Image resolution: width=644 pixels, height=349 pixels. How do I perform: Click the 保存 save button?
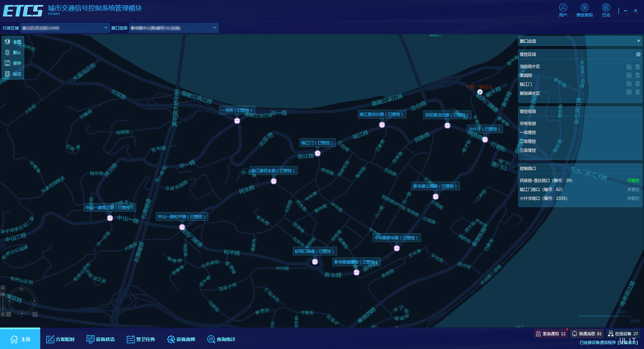(x=13, y=63)
